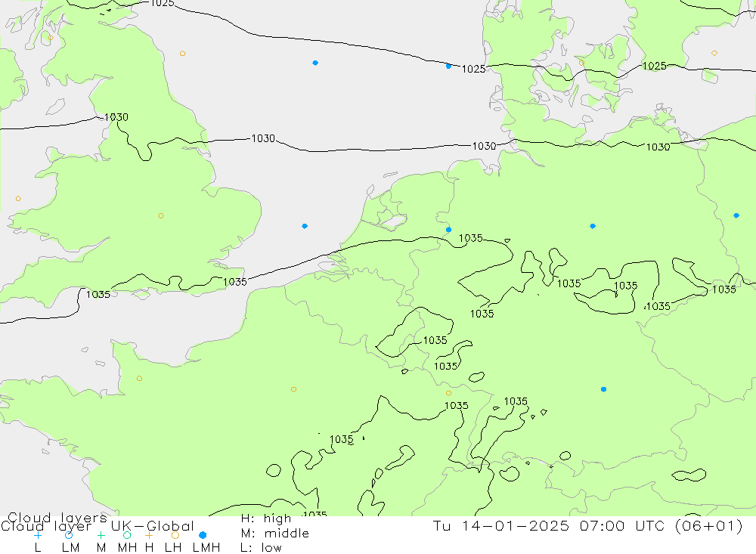Click the 'MH' legend label
This screenshot has height=554, width=756.
coord(127,548)
